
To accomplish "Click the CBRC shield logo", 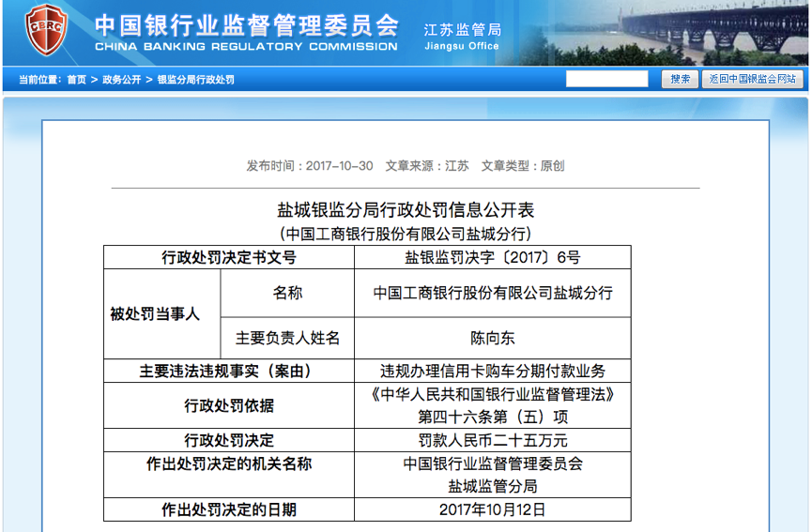I will [47, 29].
